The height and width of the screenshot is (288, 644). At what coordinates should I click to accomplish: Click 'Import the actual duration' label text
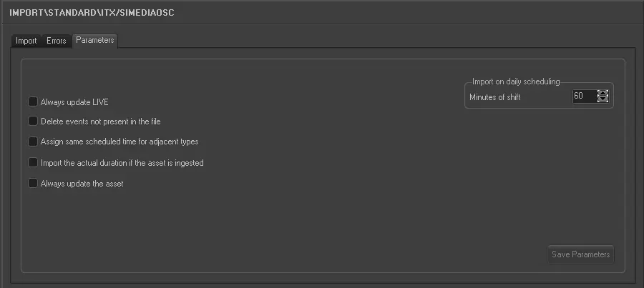tap(122, 163)
